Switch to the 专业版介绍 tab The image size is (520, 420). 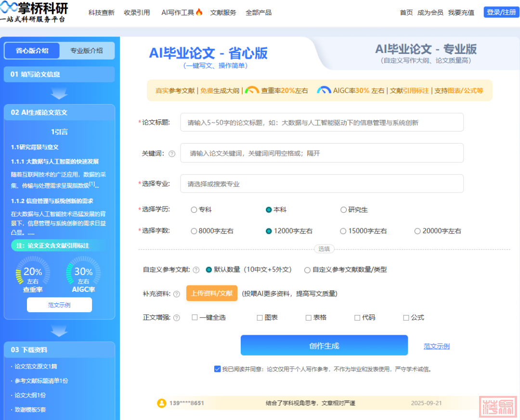[x=87, y=51]
